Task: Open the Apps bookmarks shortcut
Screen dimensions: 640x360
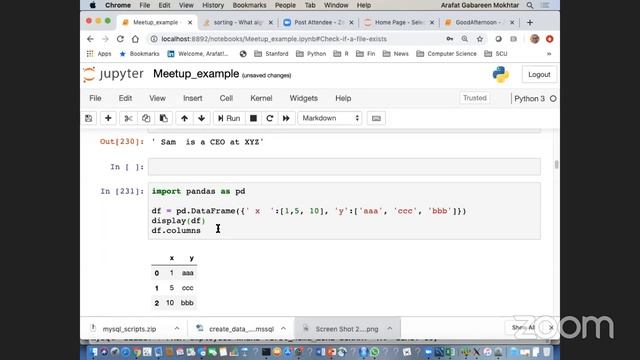Action: (99, 54)
